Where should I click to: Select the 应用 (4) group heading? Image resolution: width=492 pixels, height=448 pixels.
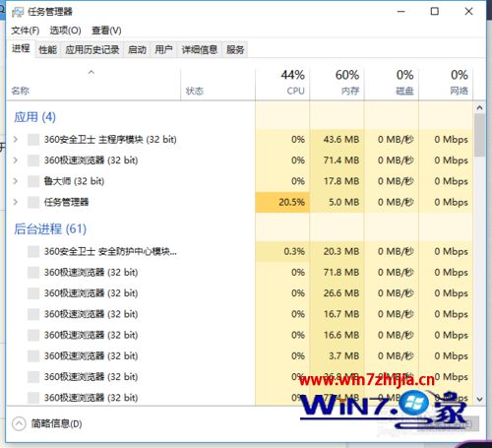click(34, 117)
